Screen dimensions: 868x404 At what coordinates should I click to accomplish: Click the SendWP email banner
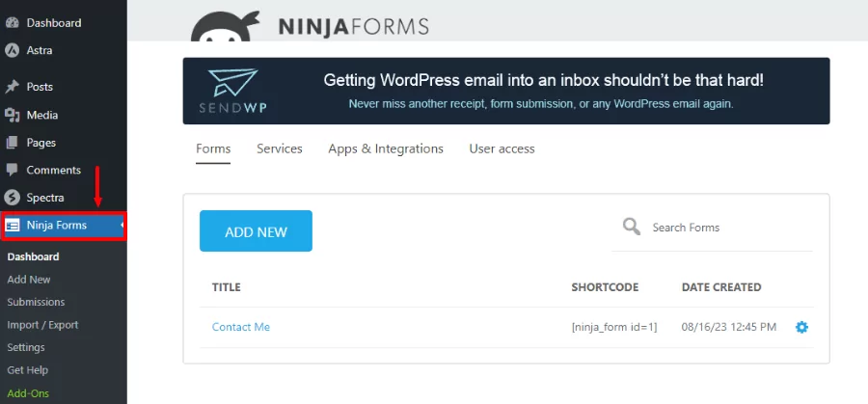(x=506, y=91)
